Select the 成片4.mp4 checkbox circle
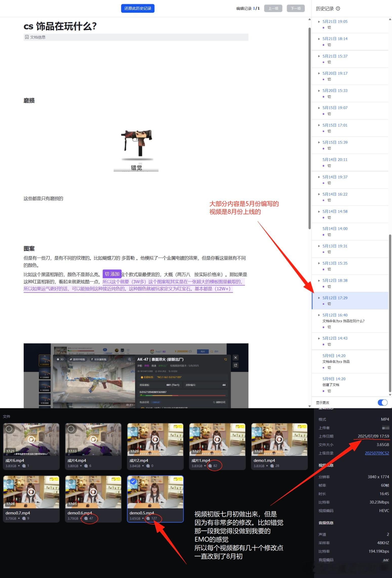 pyautogui.click(x=71, y=429)
